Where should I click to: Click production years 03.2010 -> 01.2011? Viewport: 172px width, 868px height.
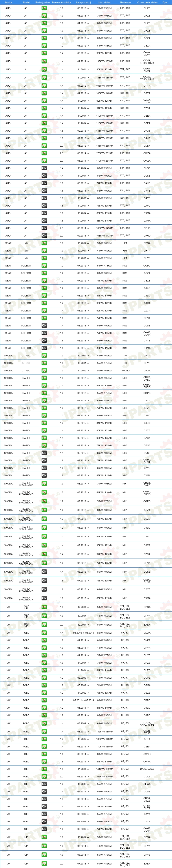(83, 633)
